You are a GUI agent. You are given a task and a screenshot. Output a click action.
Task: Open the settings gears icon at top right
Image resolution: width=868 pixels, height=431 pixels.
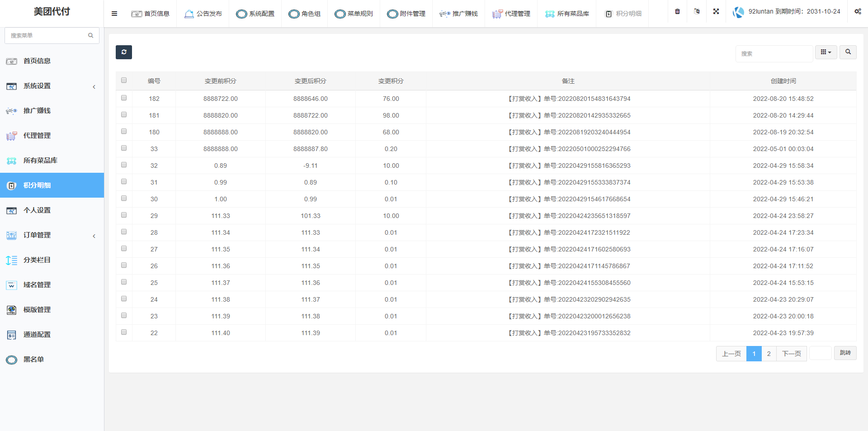[858, 12]
